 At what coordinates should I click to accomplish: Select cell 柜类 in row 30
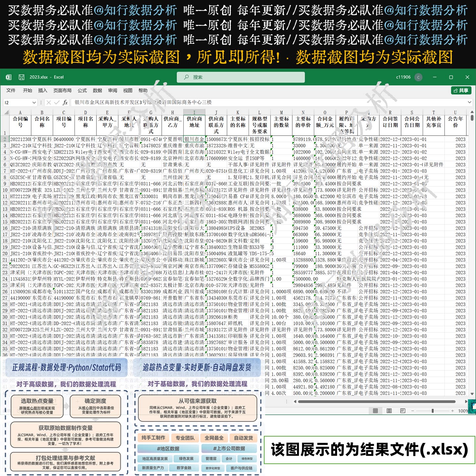(238, 317)
